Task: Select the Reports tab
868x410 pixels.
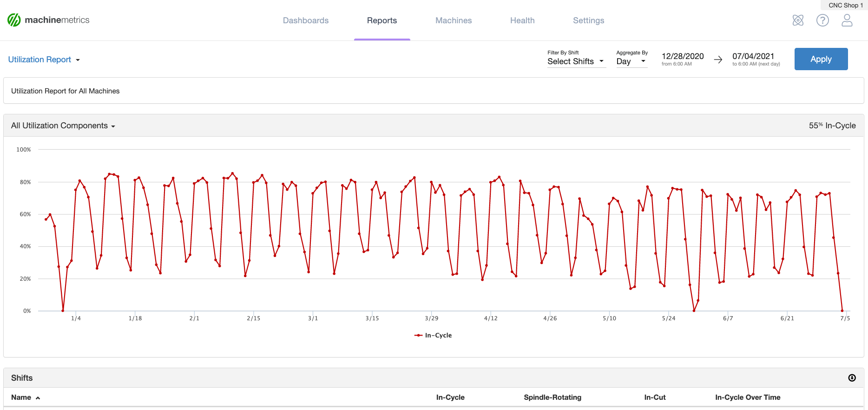Action: coord(382,20)
